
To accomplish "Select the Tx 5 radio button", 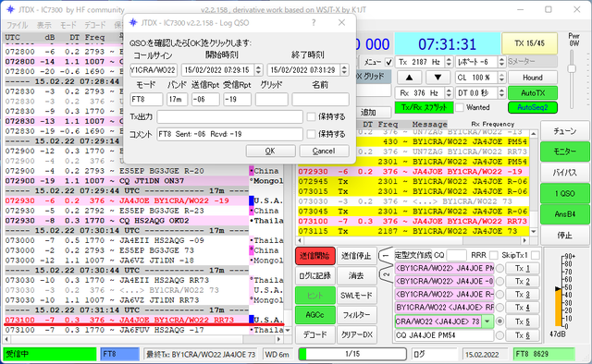I will [x=499, y=322].
